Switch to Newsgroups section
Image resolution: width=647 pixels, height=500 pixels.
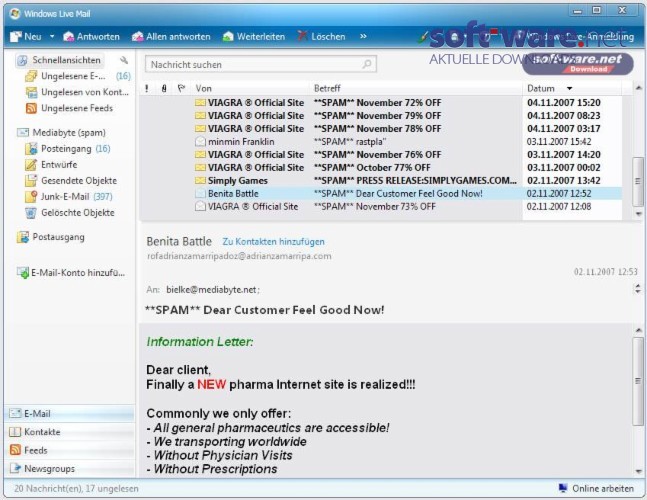pyautogui.click(x=69, y=469)
